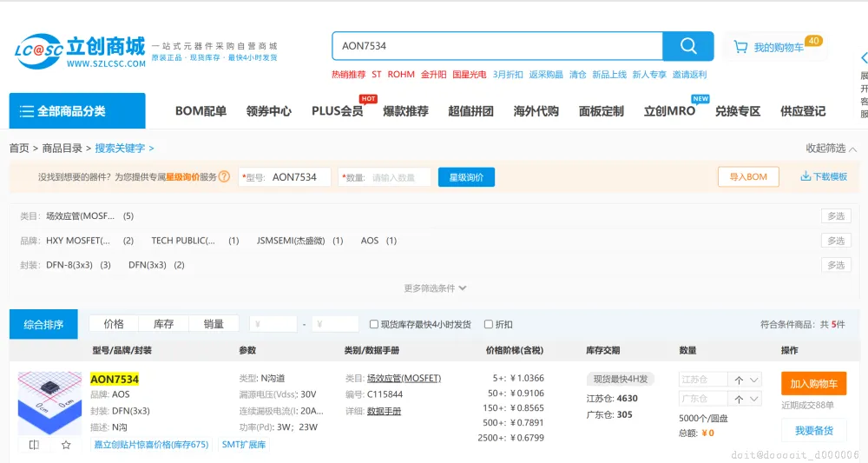
Task: Increase the 广东仓 quantity up arrow
Action: (x=739, y=399)
